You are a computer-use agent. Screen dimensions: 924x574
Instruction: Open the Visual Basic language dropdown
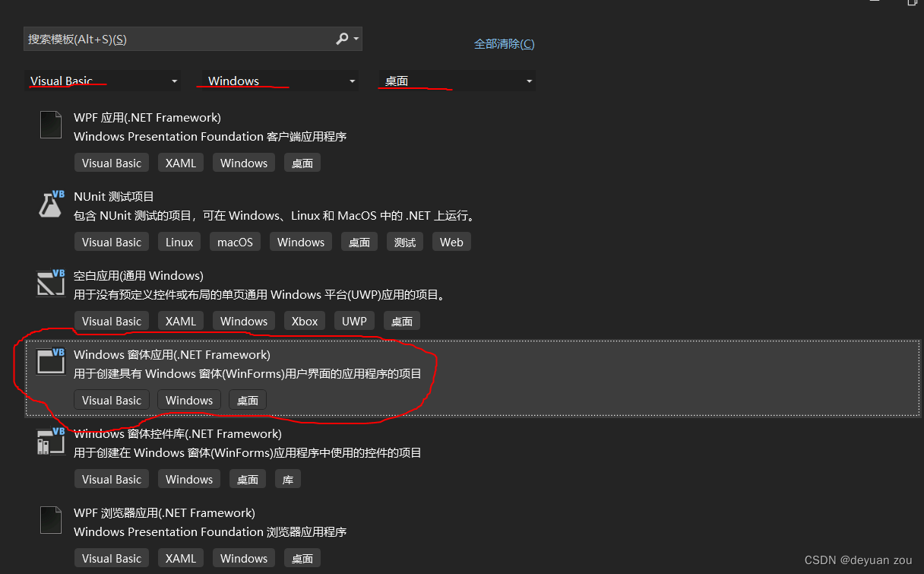coord(103,80)
